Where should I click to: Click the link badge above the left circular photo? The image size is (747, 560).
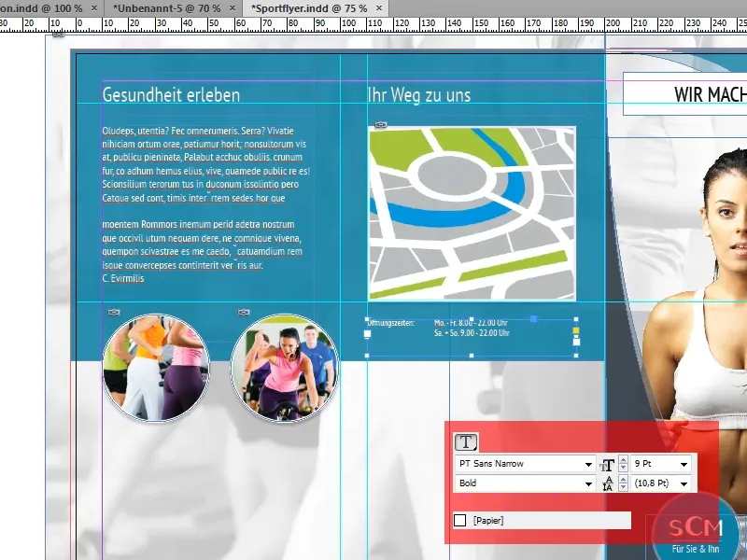coord(114,313)
